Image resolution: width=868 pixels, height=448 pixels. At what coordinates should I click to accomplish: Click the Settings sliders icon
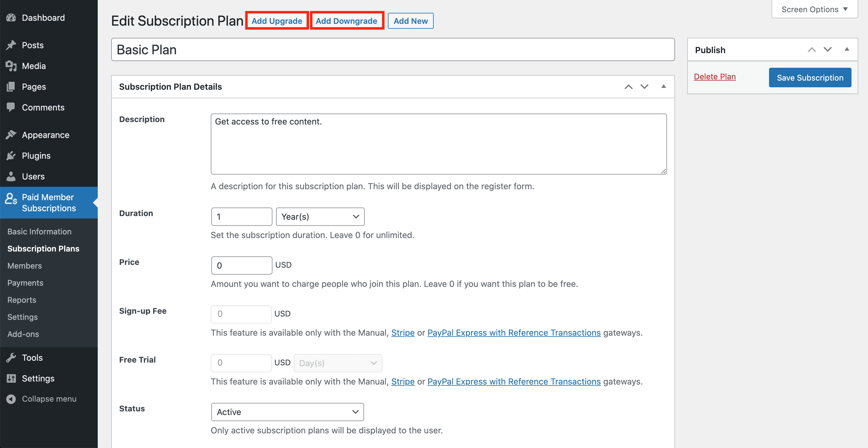pos(11,378)
